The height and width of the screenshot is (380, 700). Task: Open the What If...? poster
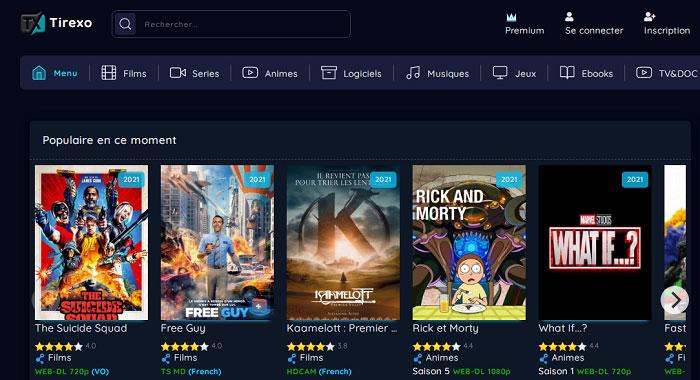pos(595,242)
